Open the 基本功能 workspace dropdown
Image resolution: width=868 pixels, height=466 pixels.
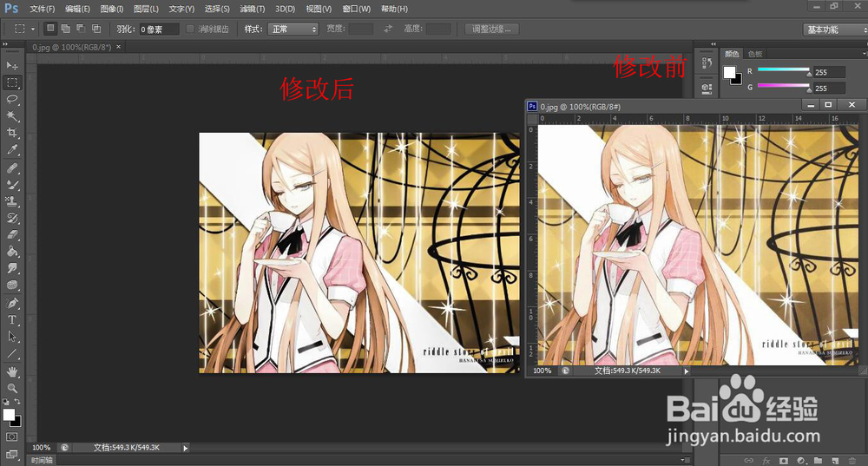point(835,30)
